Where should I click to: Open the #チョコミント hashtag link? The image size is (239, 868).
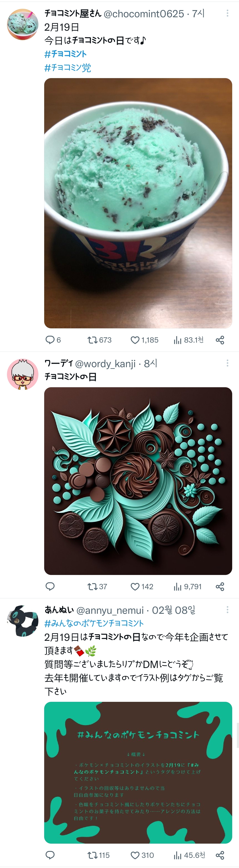point(65,54)
